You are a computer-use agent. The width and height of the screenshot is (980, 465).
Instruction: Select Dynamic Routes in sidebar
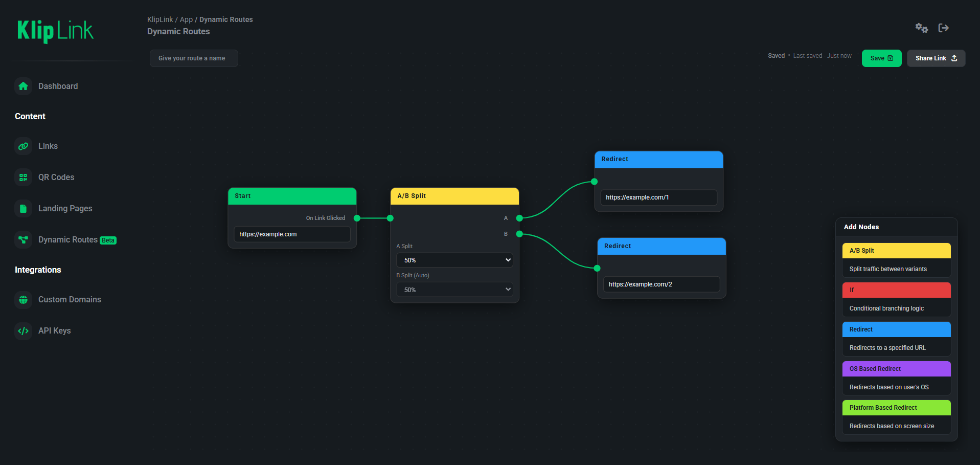click(68, 240)
